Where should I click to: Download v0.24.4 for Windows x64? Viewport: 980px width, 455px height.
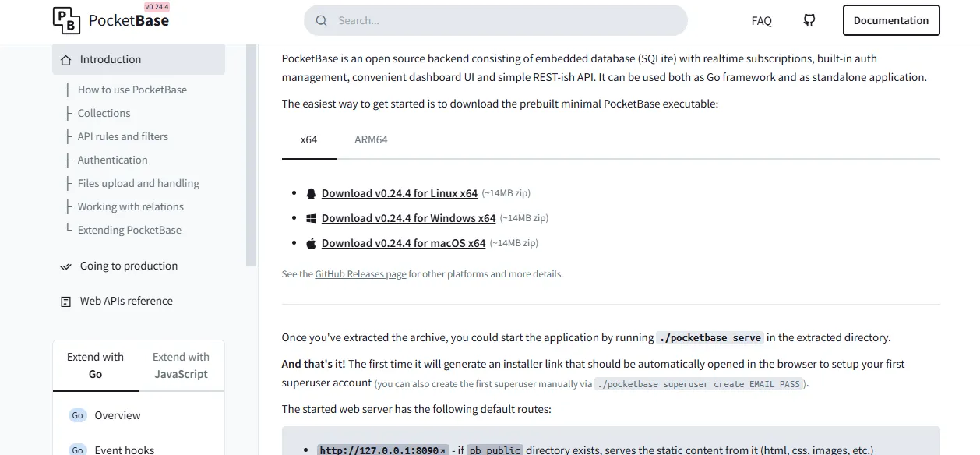(408, 218)
